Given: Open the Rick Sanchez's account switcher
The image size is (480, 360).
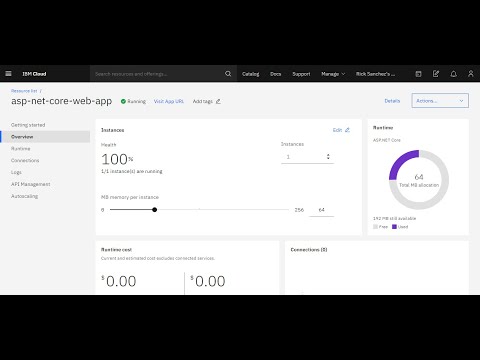Looking at the screenshot, I should coord(375,74).
